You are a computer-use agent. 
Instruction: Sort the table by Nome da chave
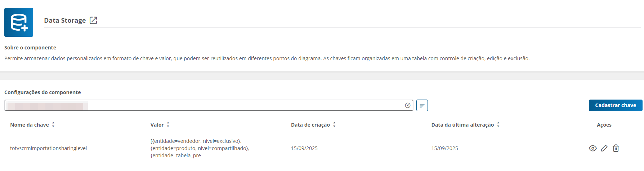click(x=53, y=124)
